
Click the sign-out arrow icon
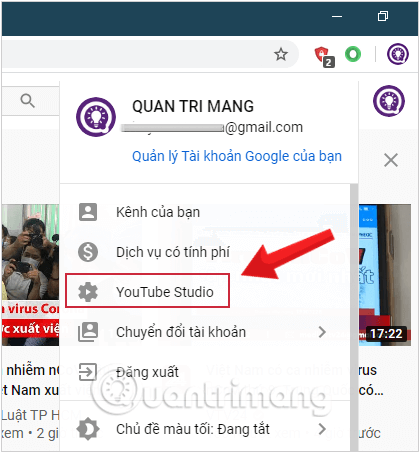pyautogui.click(x=88, y=372)
